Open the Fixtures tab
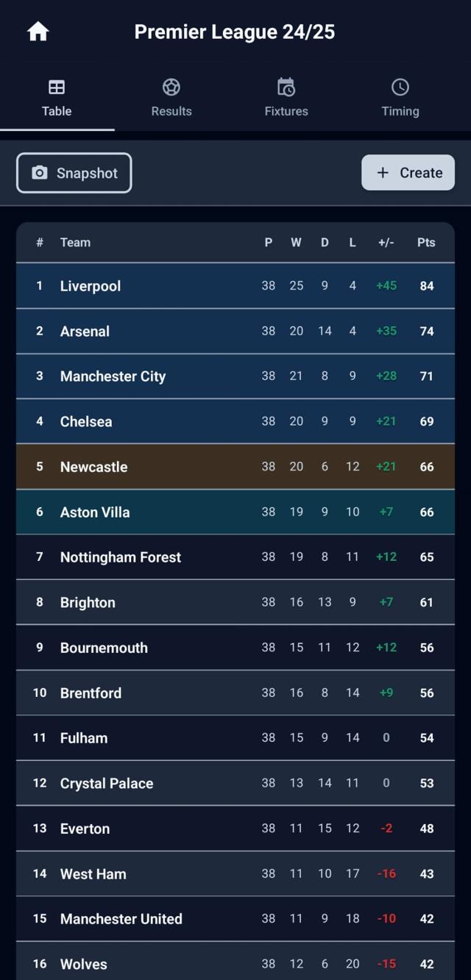Viewport: 471px width, 980px height. coord(286,97)
